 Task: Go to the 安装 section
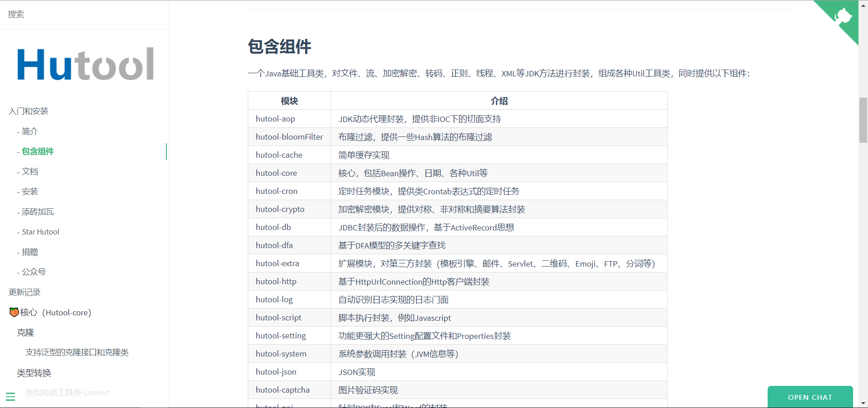pyautogui.click(x=30, y=191)
